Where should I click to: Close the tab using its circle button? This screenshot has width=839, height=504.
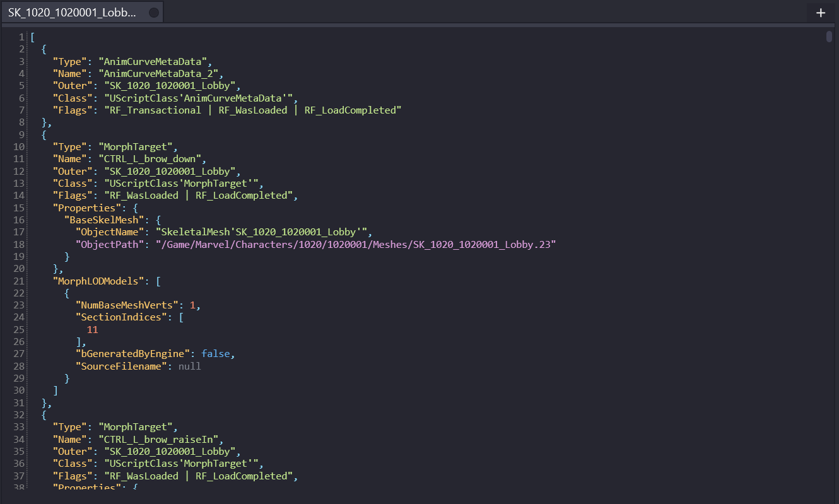tap(153, 13)
